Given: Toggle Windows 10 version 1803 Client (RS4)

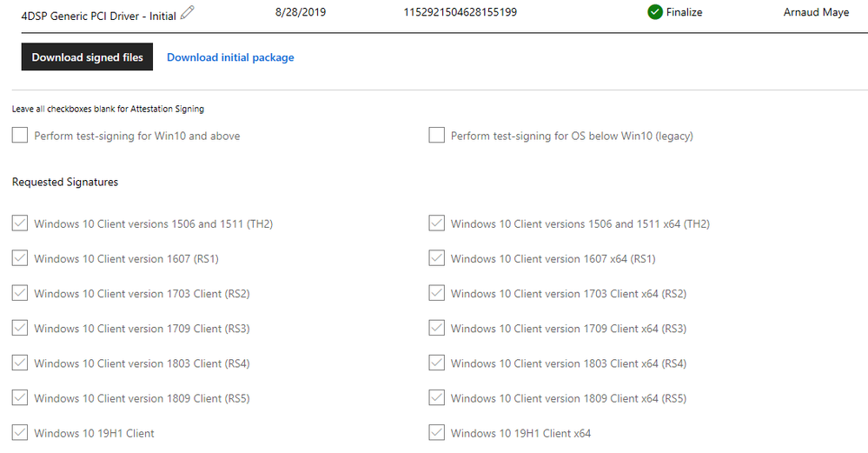Looking at the screenshot, I should click(20, 363).
